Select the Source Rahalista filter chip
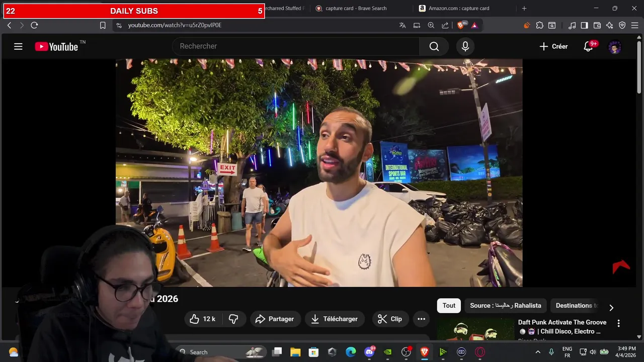Screen dimensions: 644x362 [x=506, y=305]
